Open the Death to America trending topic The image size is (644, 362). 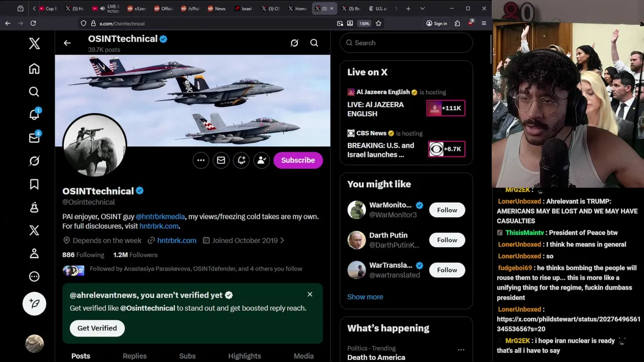[376, 357]
